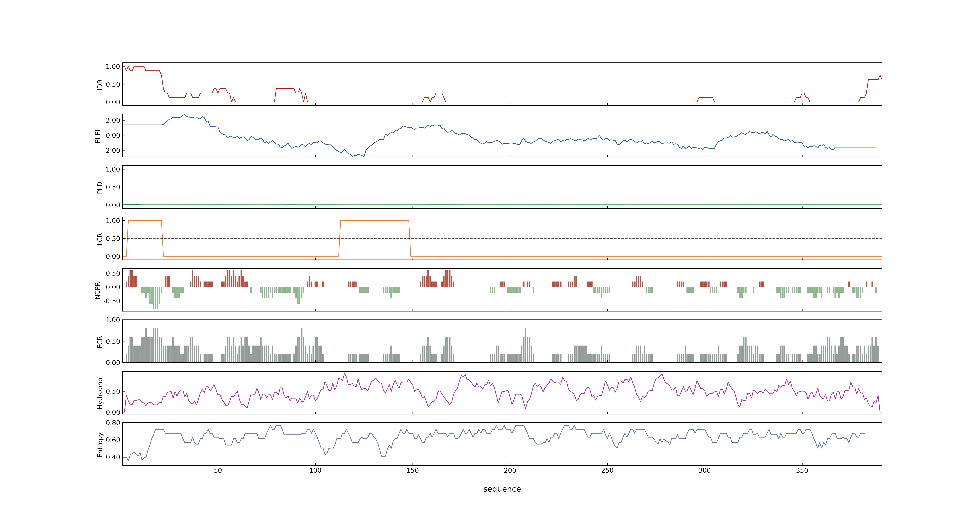Click the 0.50 tick in FCR panel
This screenshot has height=523, width=980.
pyautogui.click(x=113, y=341)
